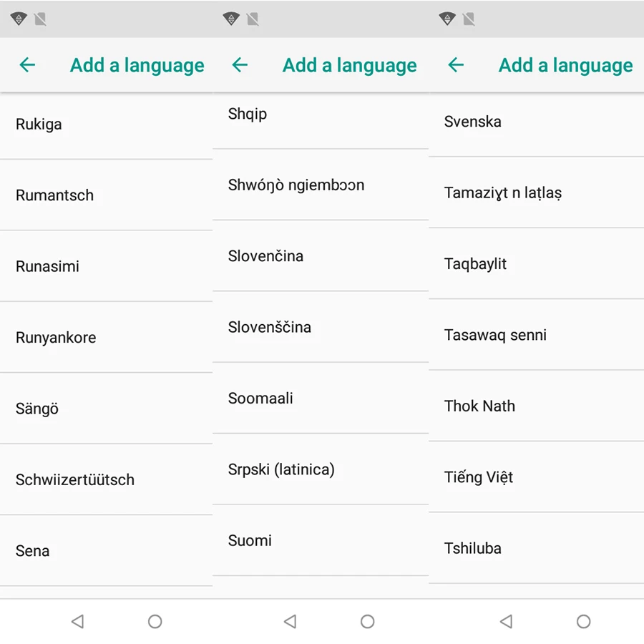Tap Android home circle under the Tshiluba list
The image size is (644, 644).
point(583,621)
